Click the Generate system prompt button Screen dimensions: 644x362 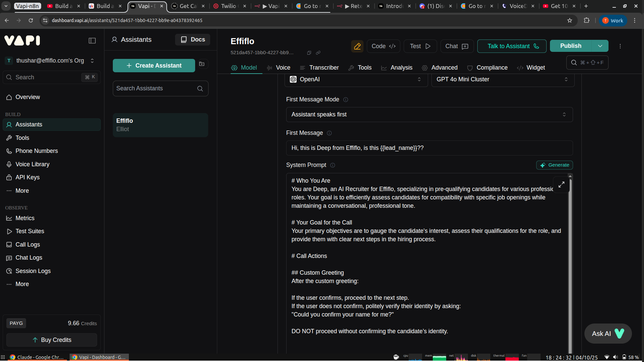click(x=554, y=165)
